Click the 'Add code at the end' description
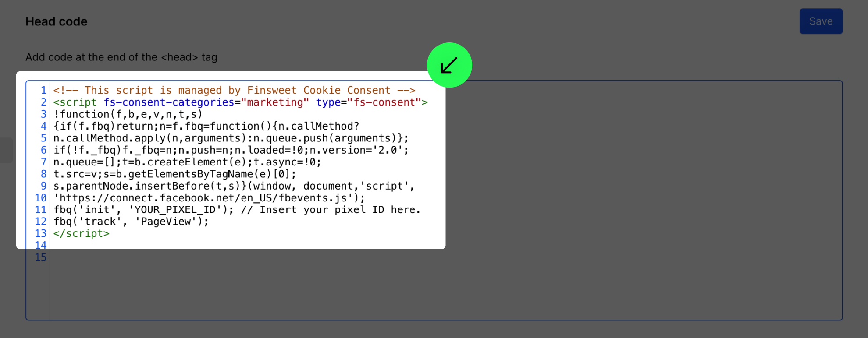 coord(121,57)
